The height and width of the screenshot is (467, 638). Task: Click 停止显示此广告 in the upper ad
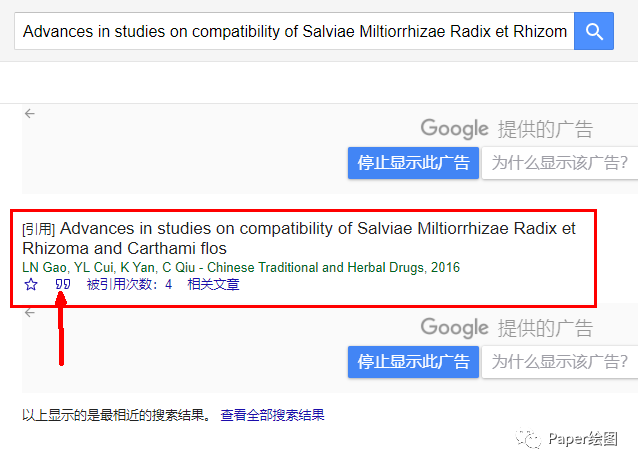413,163
